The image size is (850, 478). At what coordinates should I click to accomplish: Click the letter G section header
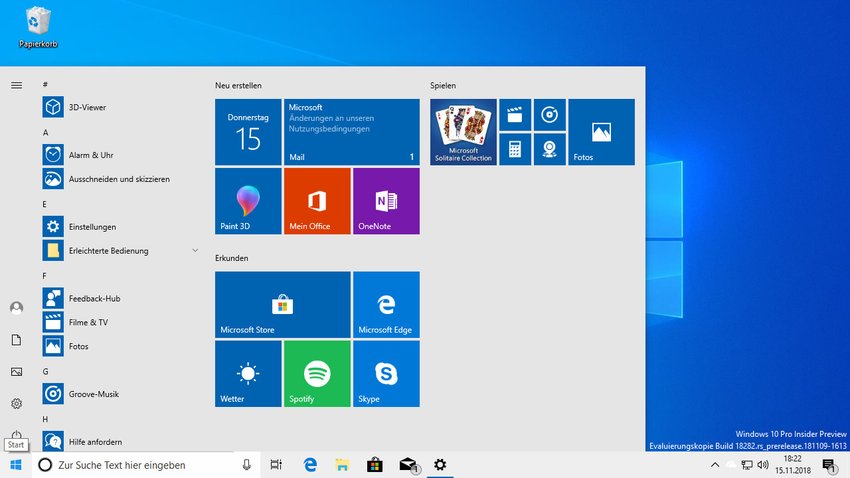[x=46, y=371]
